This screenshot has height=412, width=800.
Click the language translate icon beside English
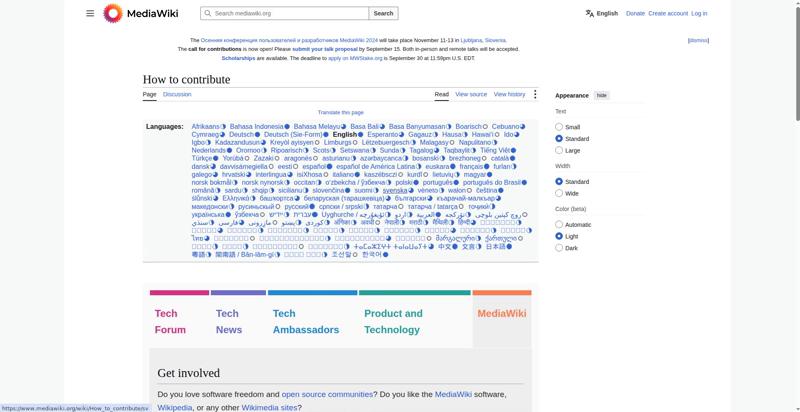pyautogui.click(x=590, y=13)
